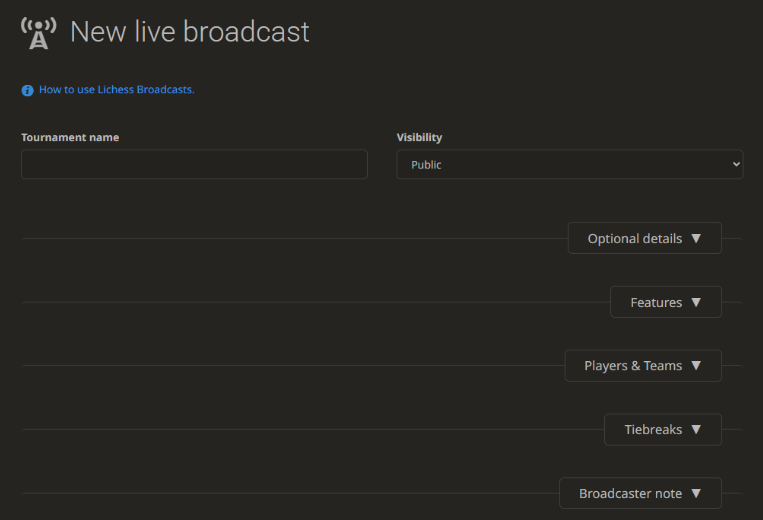Click the New live broadcast heading
This screenshot has height=520, width=763.
(190, 32)
